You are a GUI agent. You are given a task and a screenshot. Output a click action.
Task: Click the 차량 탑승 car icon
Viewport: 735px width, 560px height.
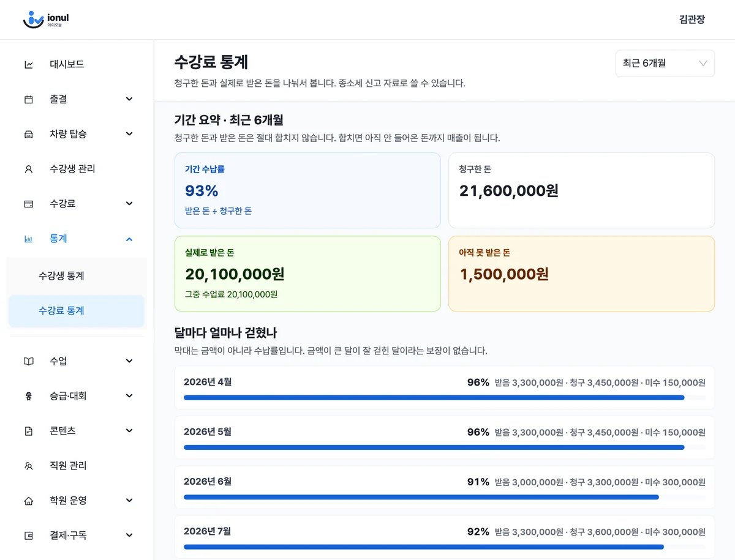click(29, 134)
